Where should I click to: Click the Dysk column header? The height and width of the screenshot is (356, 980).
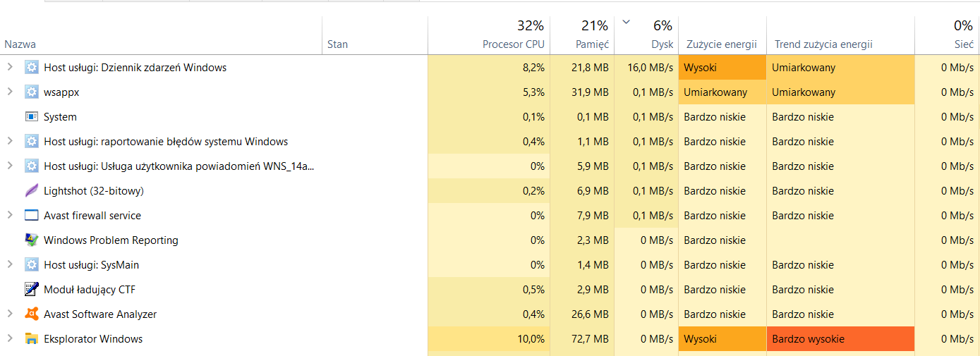click(x=661, y=44)
